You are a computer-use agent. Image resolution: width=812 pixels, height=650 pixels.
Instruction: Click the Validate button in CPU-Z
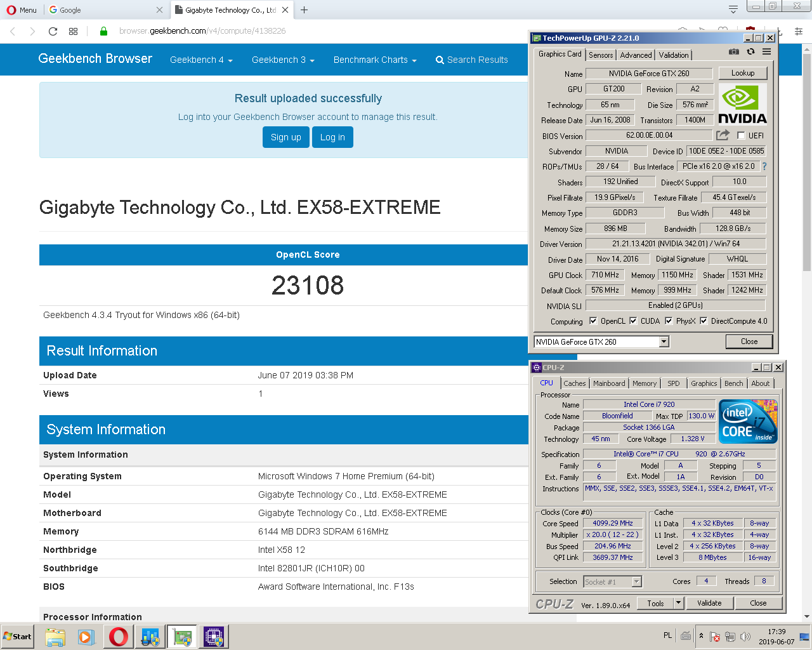click(x=709, y=603)
